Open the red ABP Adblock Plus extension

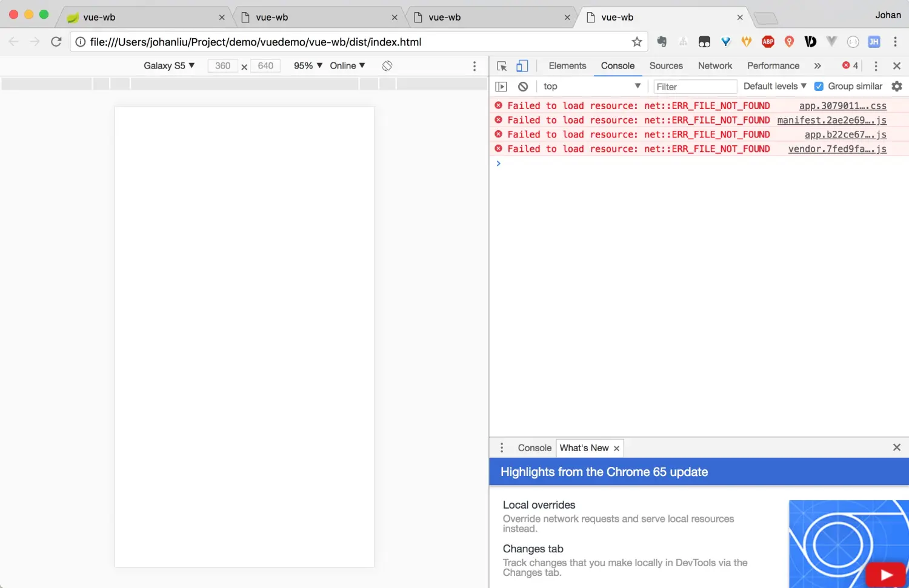tap(768, 42)
